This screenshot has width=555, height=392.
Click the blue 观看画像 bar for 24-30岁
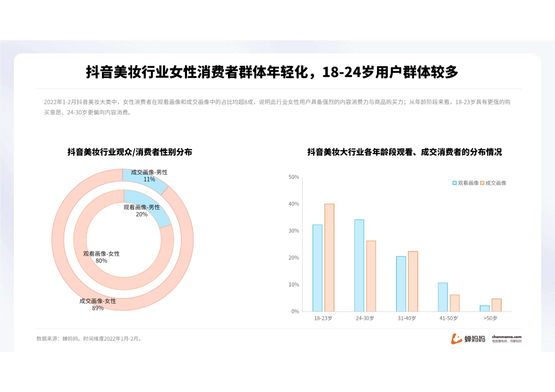pos(359,265)
